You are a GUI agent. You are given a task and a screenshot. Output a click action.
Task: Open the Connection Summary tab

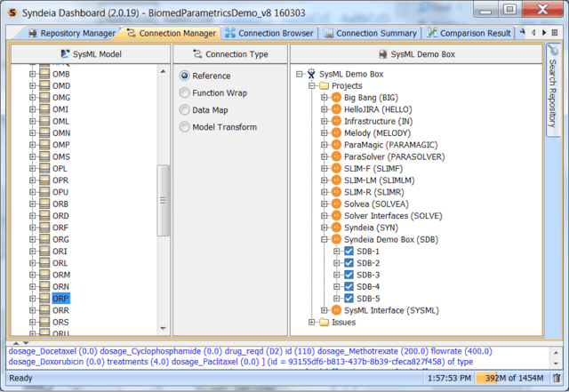tap(370, 33)
